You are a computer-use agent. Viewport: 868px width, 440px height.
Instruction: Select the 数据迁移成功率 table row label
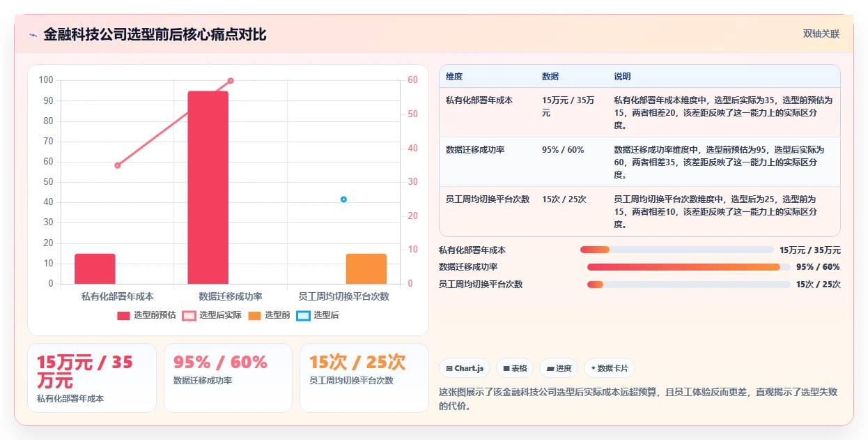point(475,150)
